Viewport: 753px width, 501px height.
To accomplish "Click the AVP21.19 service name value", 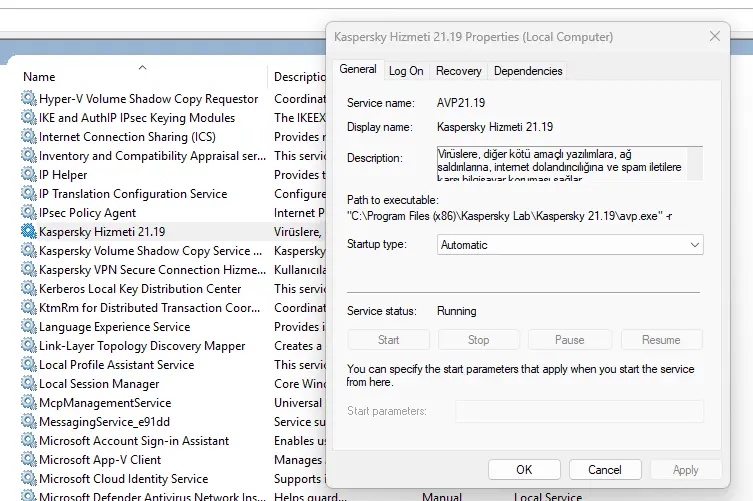I will [461, 103].
